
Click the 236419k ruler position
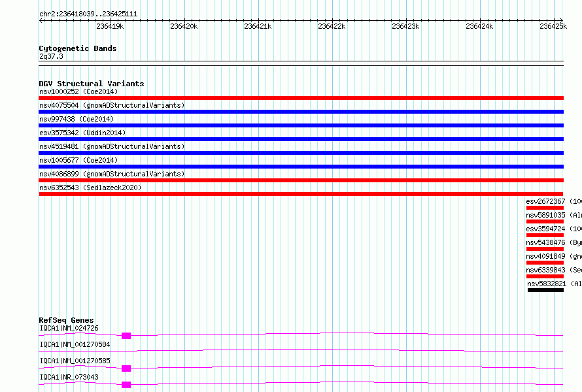click(x=110, y=26)
